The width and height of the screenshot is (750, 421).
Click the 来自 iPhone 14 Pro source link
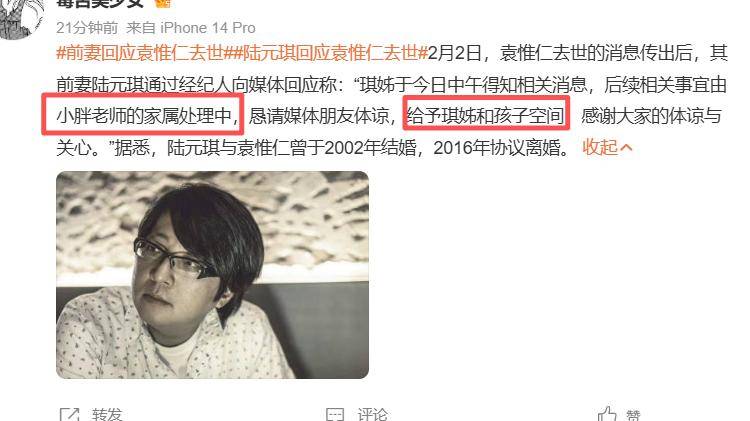pos(191,28)
